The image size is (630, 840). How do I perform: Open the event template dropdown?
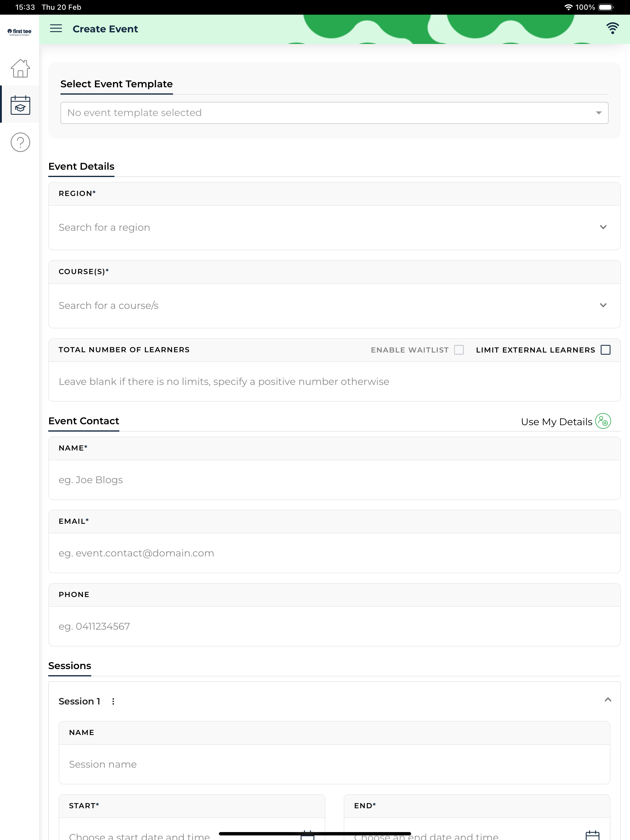point(334,113)
